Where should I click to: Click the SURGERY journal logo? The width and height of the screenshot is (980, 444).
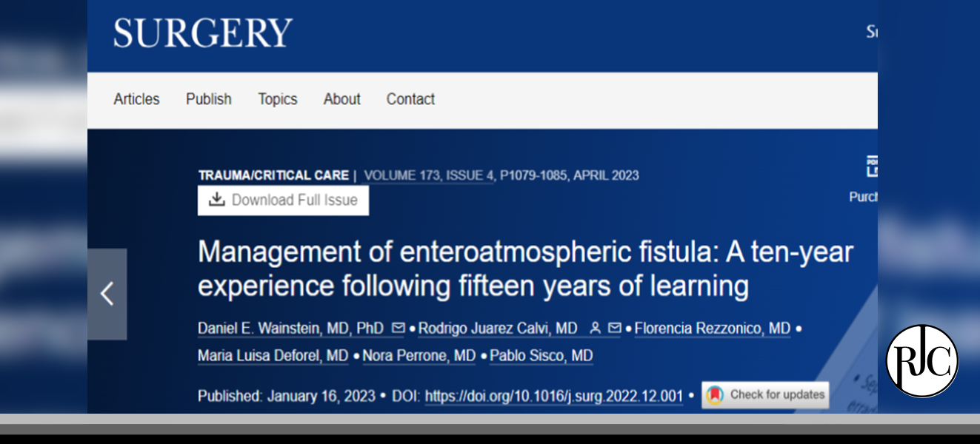point(203,33)
